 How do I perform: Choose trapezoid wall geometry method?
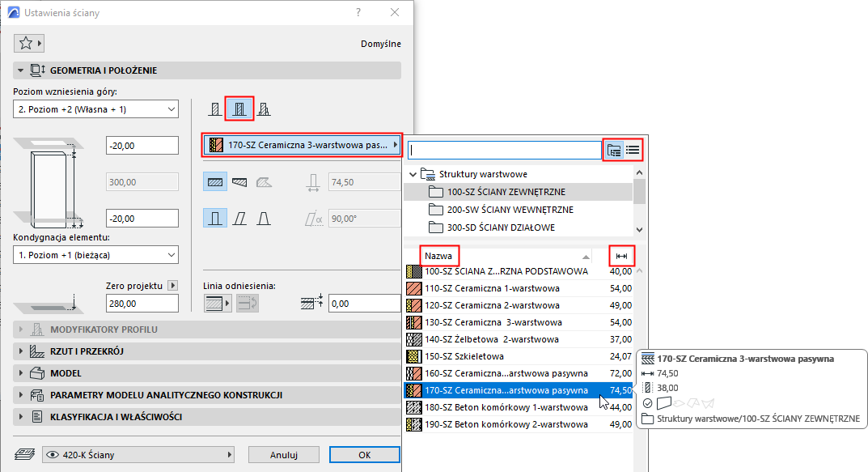(239, 181)
